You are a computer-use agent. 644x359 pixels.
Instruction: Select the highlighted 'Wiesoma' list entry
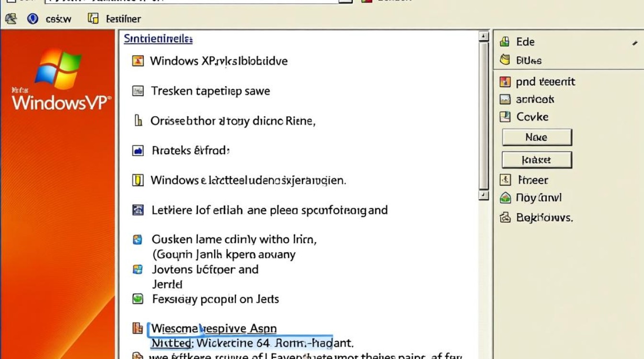[214, 329]
